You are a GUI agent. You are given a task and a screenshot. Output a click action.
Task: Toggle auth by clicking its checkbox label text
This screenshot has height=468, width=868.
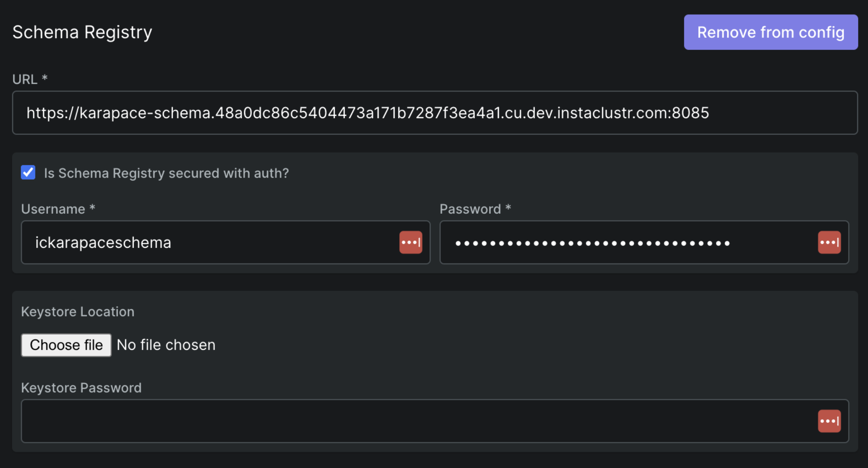166,173
